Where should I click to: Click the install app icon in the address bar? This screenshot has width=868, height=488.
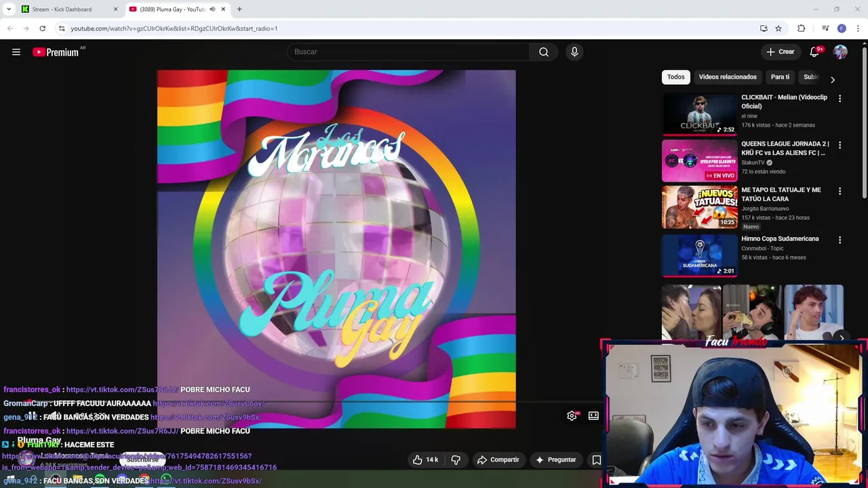(764, 28)
